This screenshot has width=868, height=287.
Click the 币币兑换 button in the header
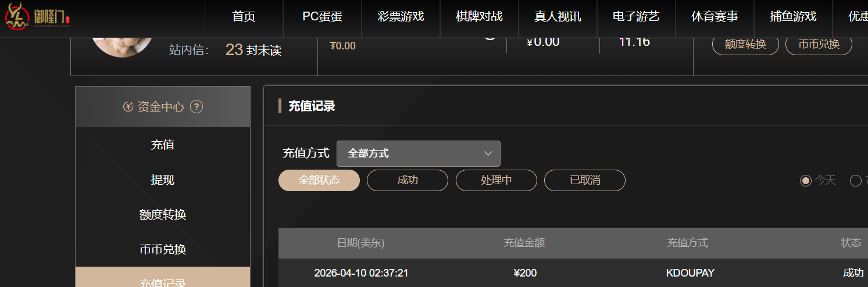pyautogui.click(x=819, y=44)
